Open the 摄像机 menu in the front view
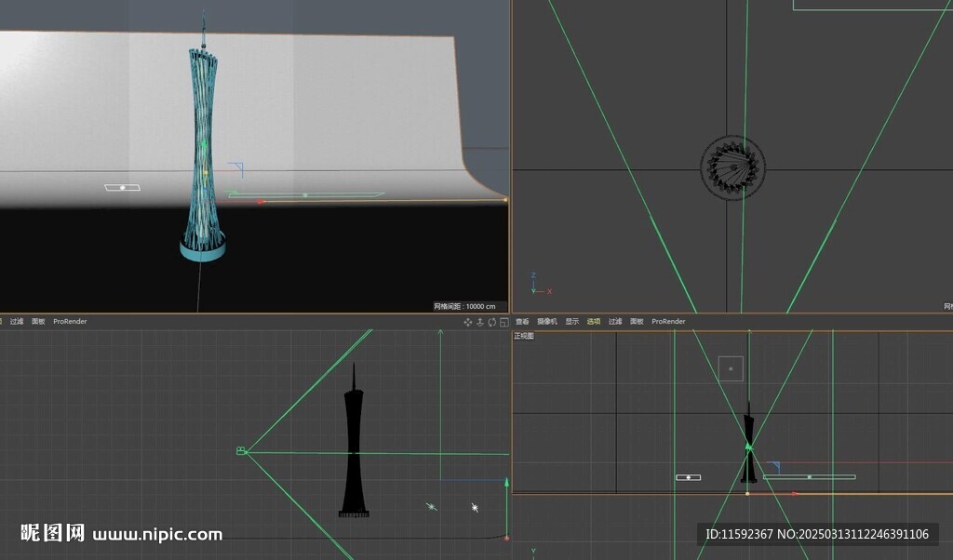This screenshot has width=953, height=560. (547, 321)
